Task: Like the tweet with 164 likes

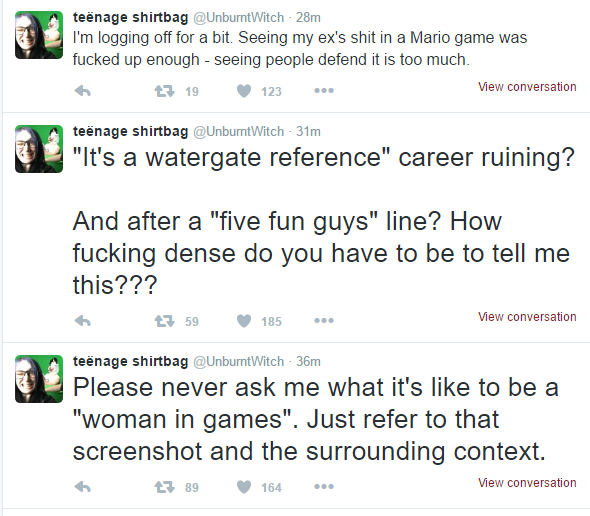Action: [244, 487]
